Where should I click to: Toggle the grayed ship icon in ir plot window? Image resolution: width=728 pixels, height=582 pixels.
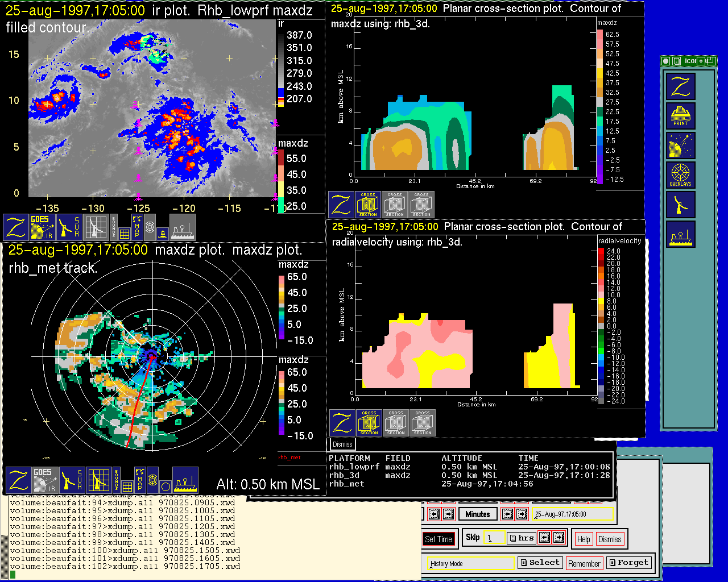(183, 227)
